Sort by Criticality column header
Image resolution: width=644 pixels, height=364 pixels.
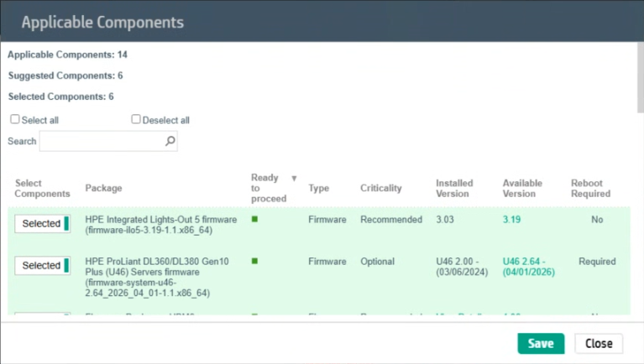(380, 188)
